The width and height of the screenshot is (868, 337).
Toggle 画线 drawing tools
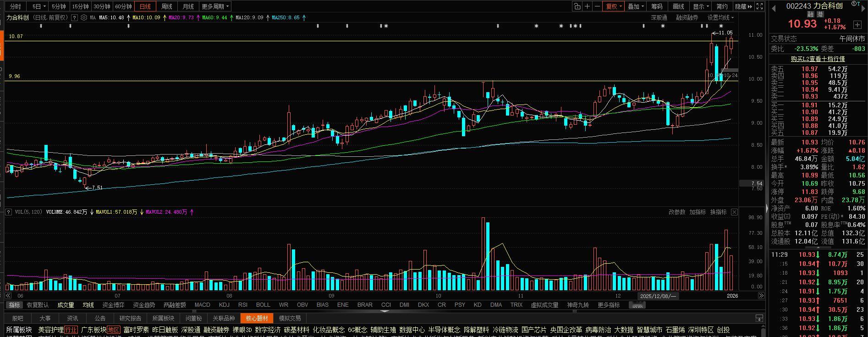pos(678,6)
